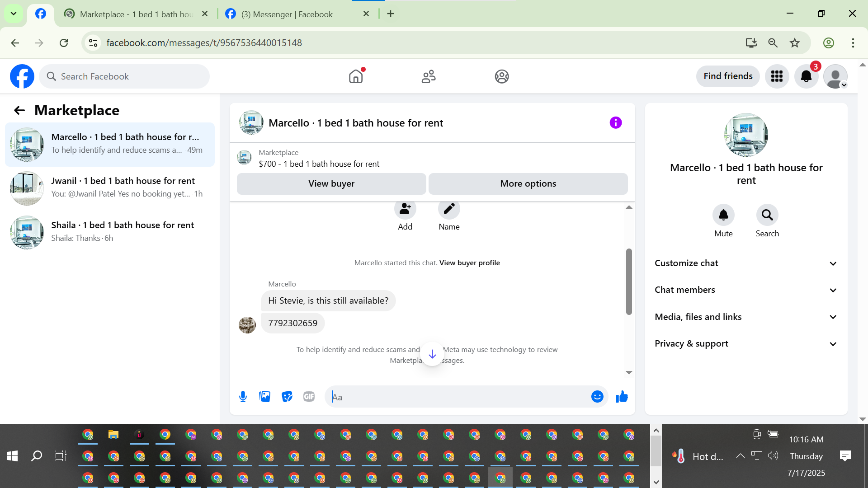Open the Facebook menu grid icon
This screenshot has height=488, width=868.
[x=777, y=76]
